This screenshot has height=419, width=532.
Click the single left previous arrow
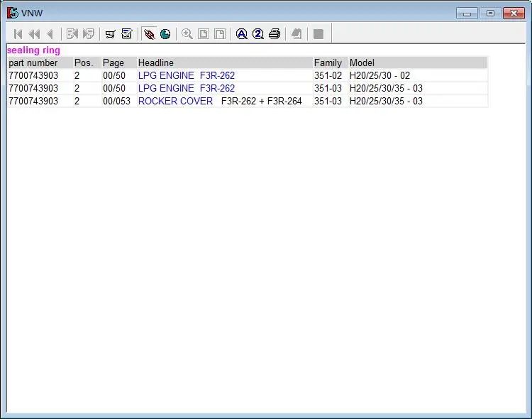tap(50, 34)
